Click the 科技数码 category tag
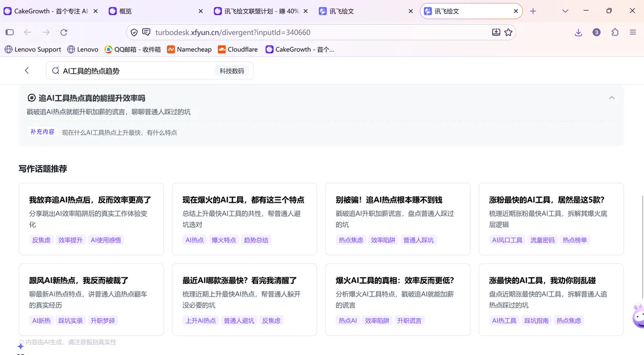Image resolution: width=644 pixels, height=355 pixels. (x=232, y=71)
